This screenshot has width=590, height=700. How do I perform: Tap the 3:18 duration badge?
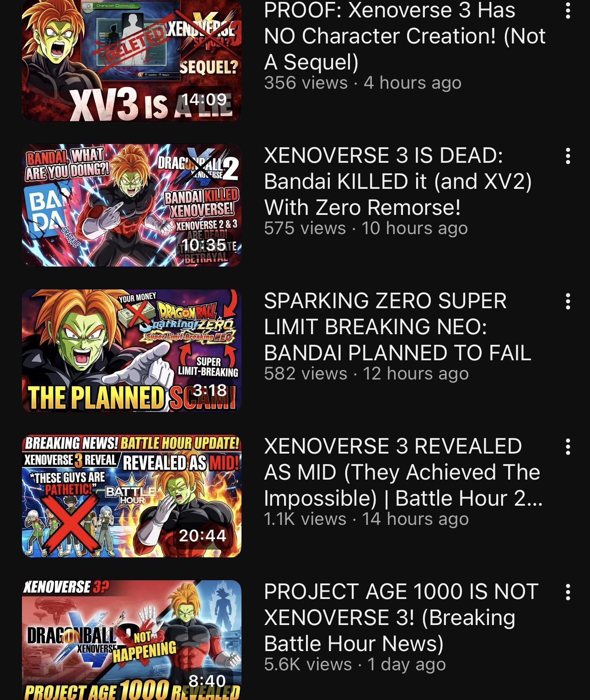210,390
